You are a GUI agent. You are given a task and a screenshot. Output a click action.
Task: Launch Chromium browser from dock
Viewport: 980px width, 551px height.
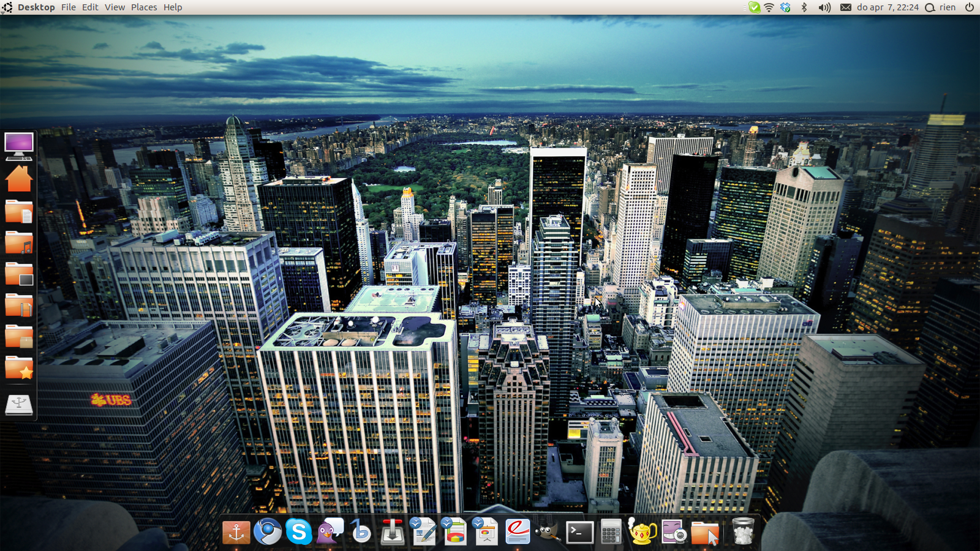(268, 531)
